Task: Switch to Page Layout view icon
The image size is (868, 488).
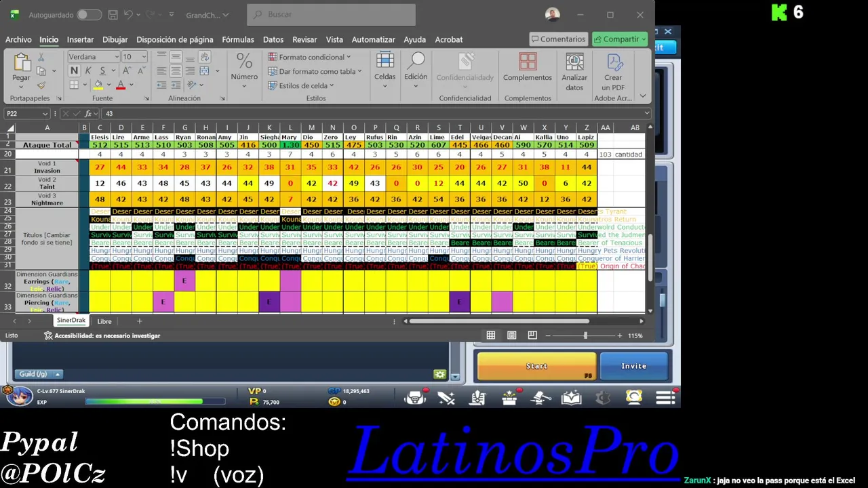Action: [511, 335]
